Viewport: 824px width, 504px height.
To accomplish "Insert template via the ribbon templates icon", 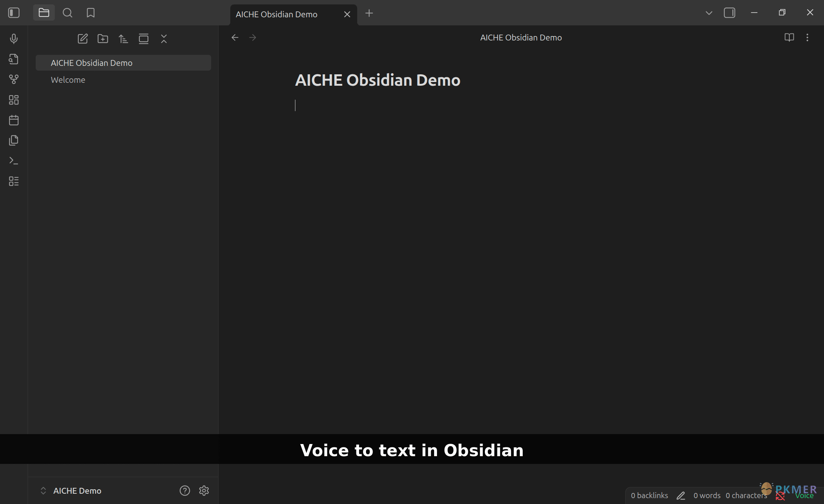I will click(x=14, y=140).
